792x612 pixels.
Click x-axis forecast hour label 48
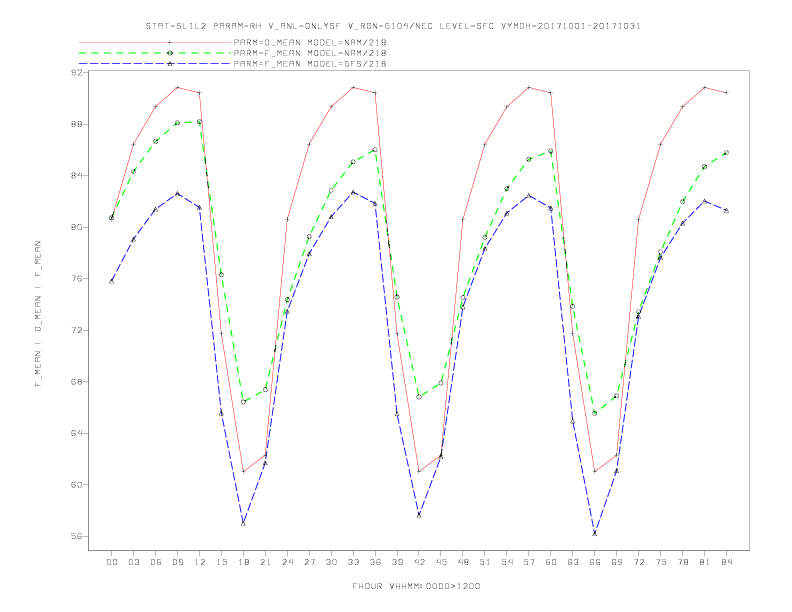coord(463,562)
